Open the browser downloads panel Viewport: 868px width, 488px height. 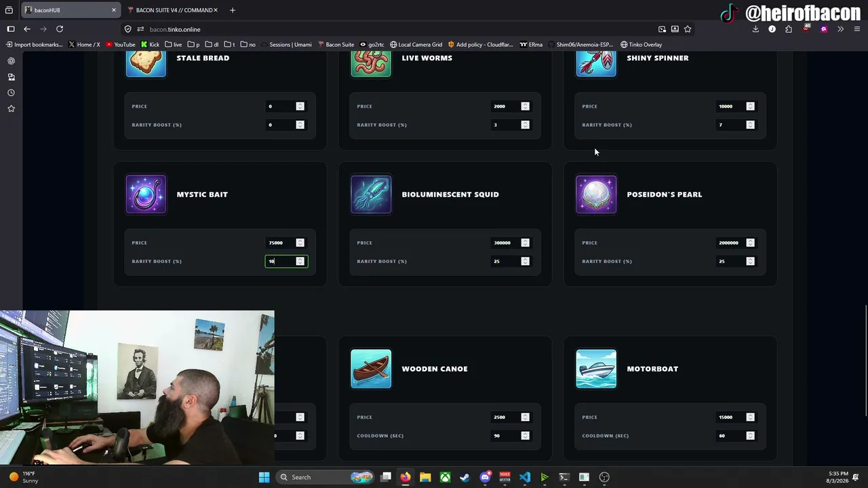(755, 29)
